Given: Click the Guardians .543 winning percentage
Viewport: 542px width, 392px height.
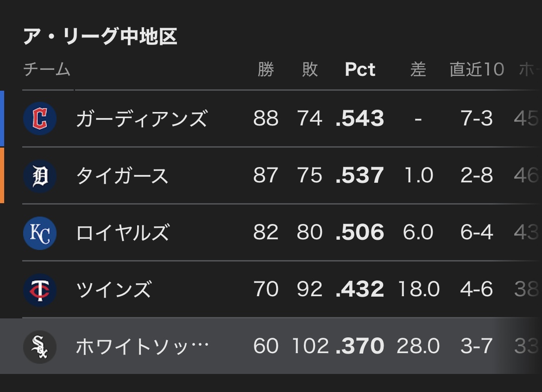Looking at the screenshot, I should 360,119.
